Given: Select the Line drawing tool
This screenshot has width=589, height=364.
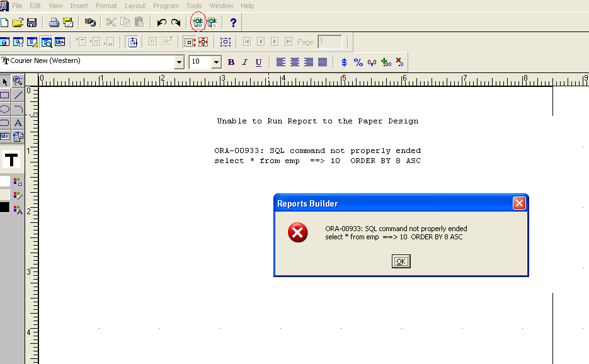Looking at the screenshot, I should 18,95.
